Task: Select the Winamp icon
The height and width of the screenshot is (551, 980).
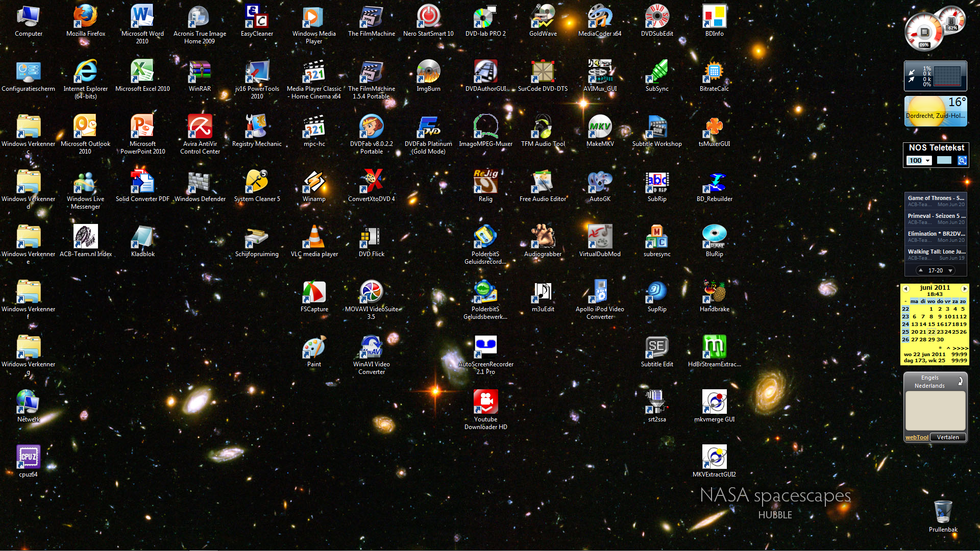Action: point(314,186)
